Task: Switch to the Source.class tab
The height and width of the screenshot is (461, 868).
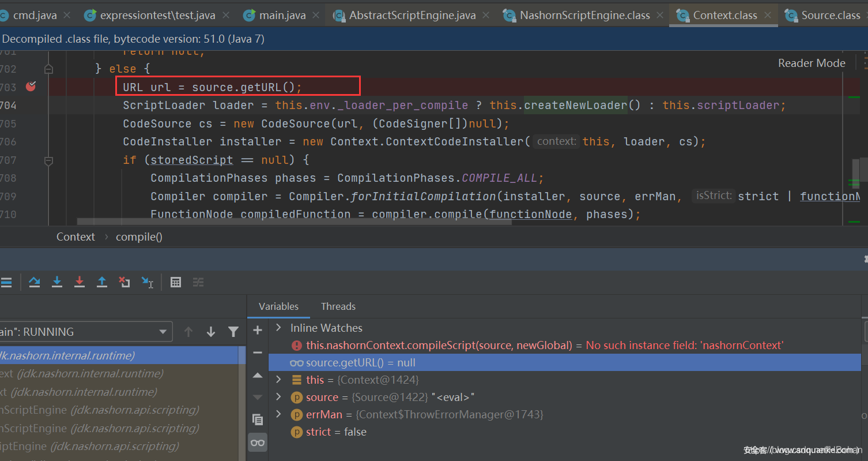Action: tap(830, 15)
